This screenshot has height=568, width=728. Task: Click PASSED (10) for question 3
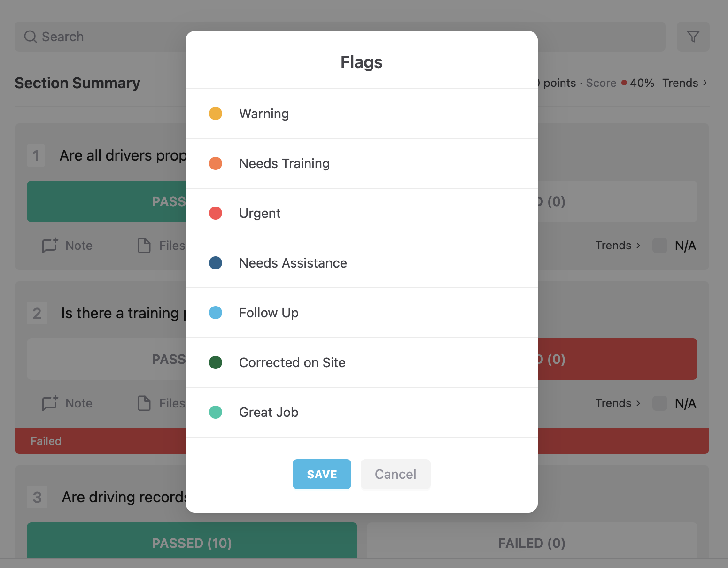click(x=192, y=540)
